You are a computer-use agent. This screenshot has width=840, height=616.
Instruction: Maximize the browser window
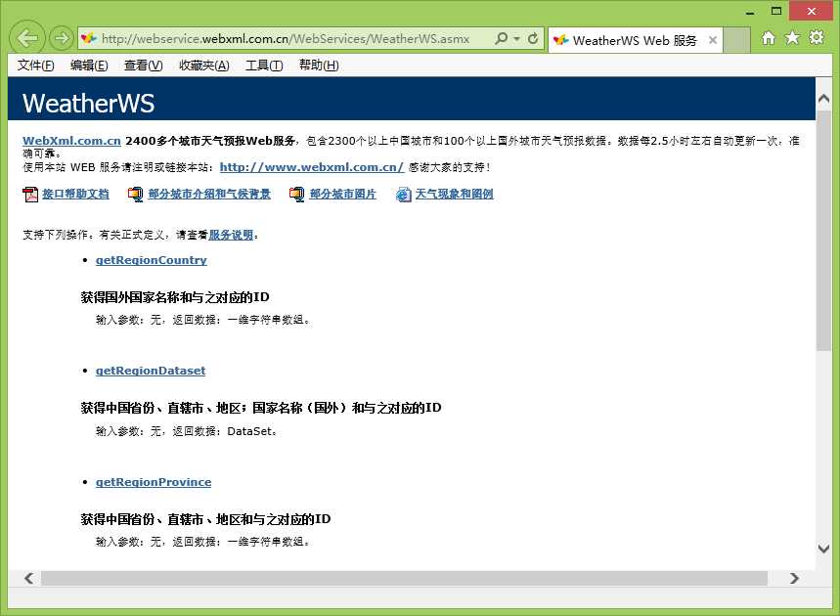(776, 12)
